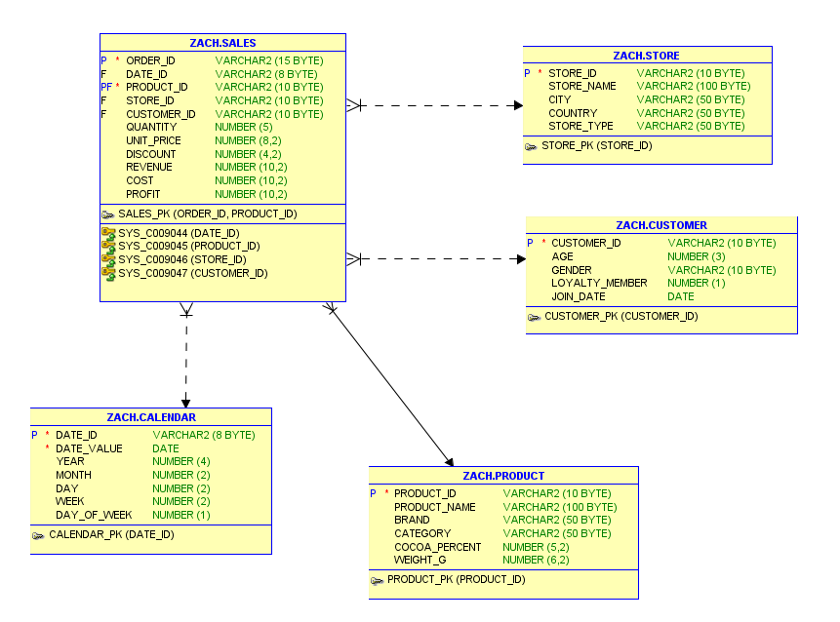Click the PRODUCT_PK key icon
The width and height of the screenshot is (840, 622).
click(377, 581)
